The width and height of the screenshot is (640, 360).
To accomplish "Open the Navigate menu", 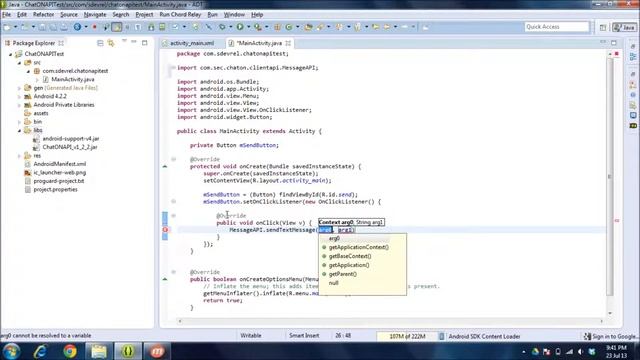I will [95, 15].
